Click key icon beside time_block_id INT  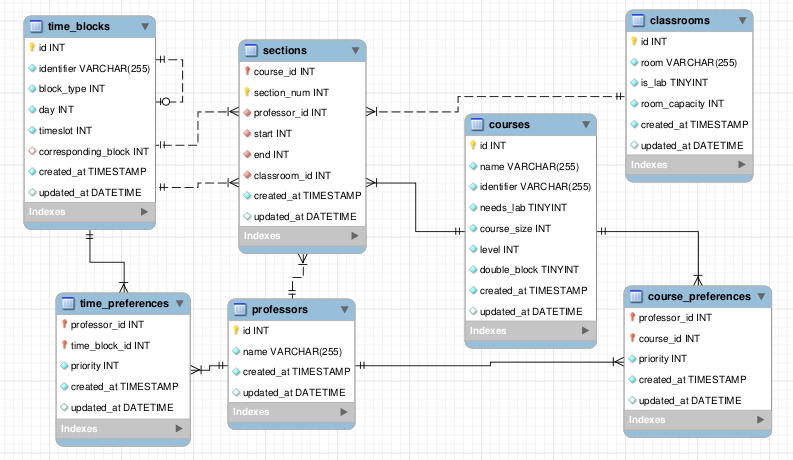(x=64, y=345)
